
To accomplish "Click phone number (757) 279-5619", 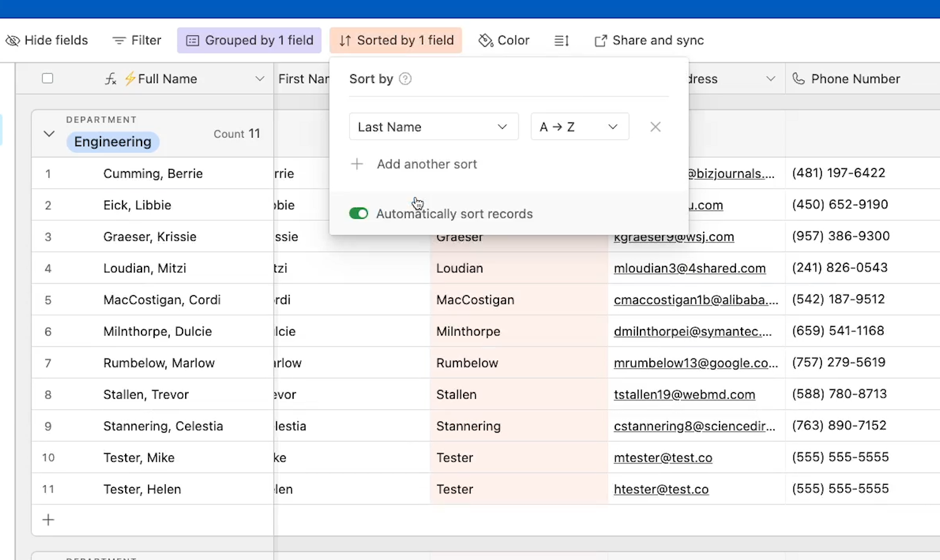I will pos(839,362).
